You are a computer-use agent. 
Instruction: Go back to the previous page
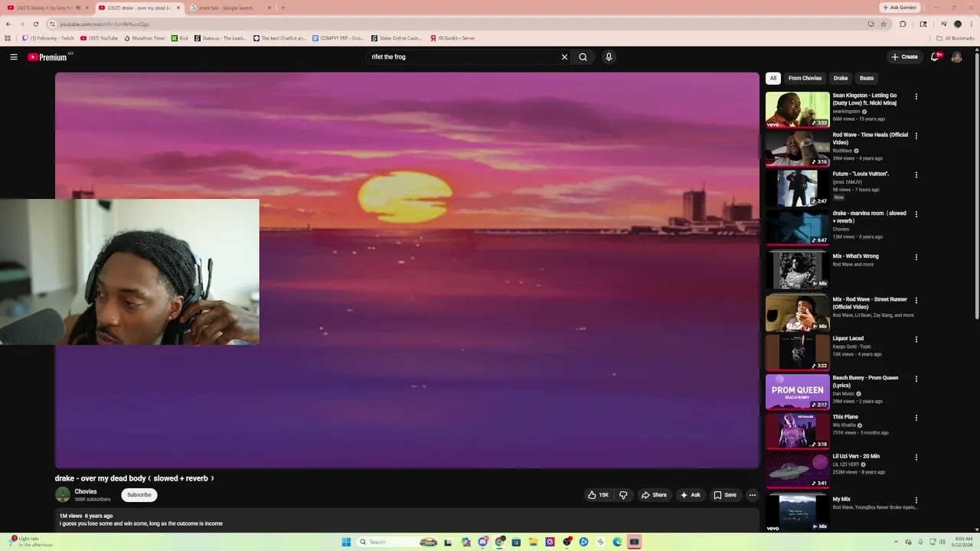point(8,24)
